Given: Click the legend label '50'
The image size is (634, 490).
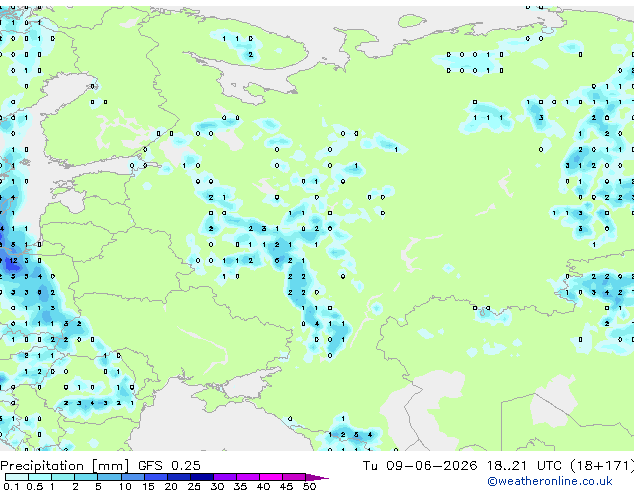Looking at the screenshot, I should pos(309,486).
